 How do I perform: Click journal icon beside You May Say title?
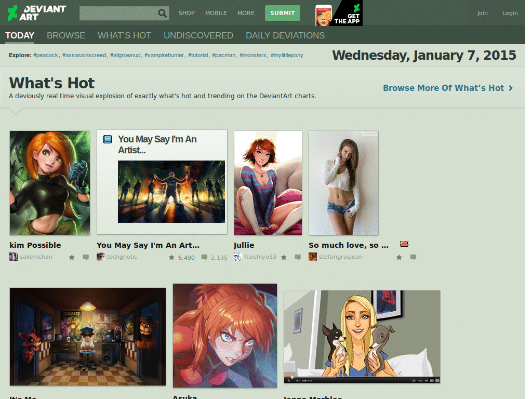[108, 139]
